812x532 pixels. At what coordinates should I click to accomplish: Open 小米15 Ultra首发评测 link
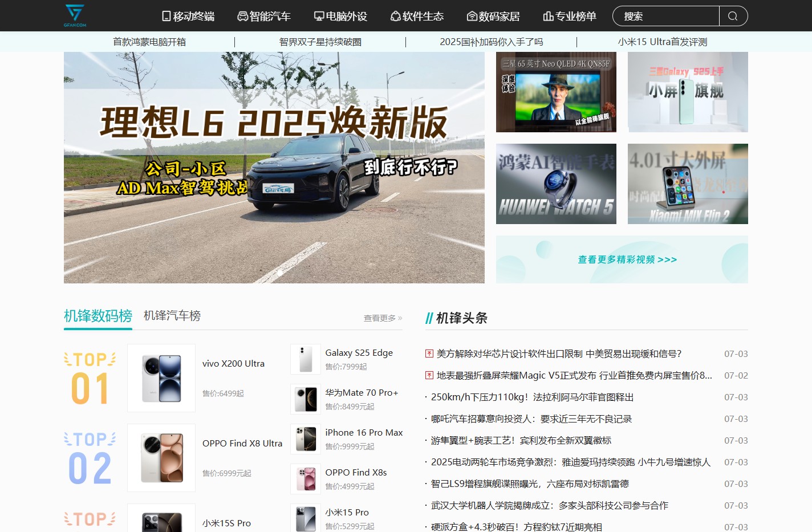663,42
